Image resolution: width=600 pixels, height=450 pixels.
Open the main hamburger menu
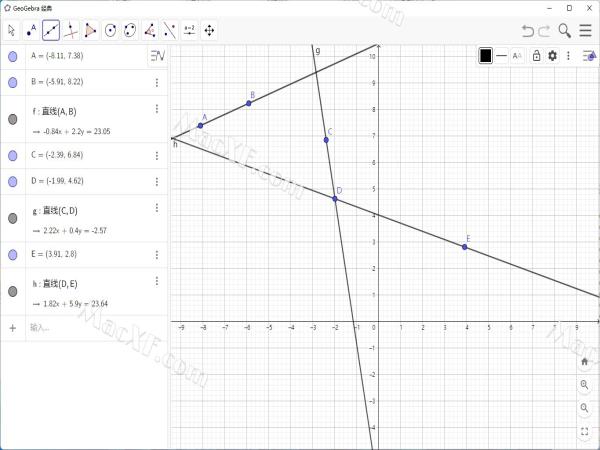(585, 31)
